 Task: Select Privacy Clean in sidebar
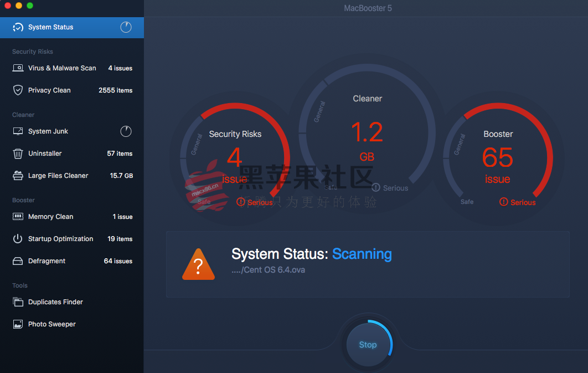[x=72, y=90]
